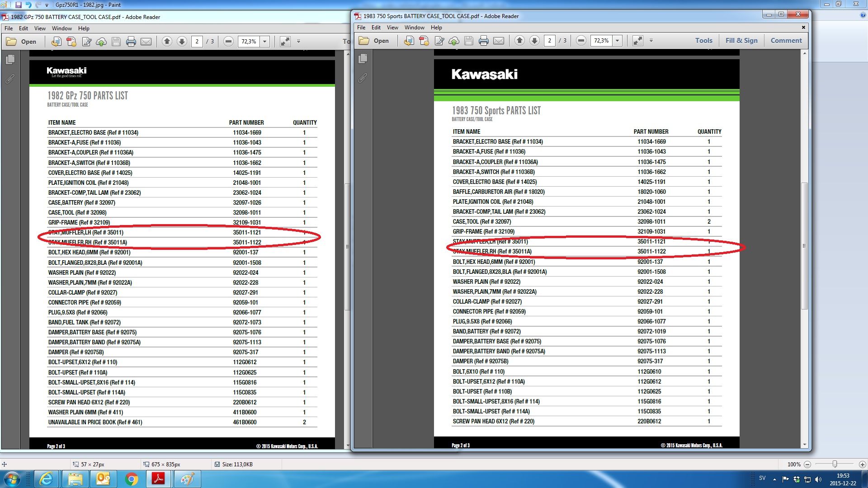Expand toolbar options arrow in 1983 Sports window
Screen dimensions: 868x488
tap(651, 41)
